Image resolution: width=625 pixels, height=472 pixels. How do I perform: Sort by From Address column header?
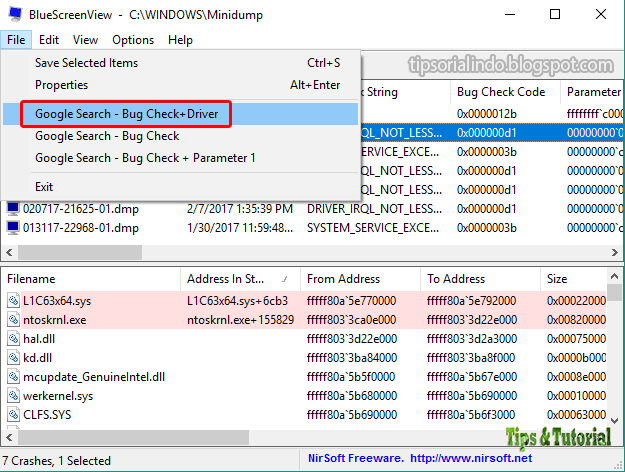pyautogui.click(x=360, y=279)
